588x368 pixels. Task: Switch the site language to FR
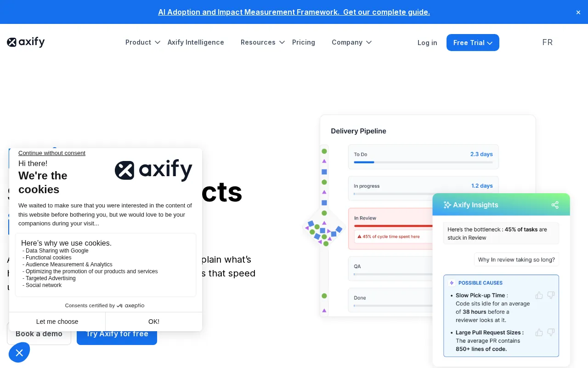[x=548, y=42]
